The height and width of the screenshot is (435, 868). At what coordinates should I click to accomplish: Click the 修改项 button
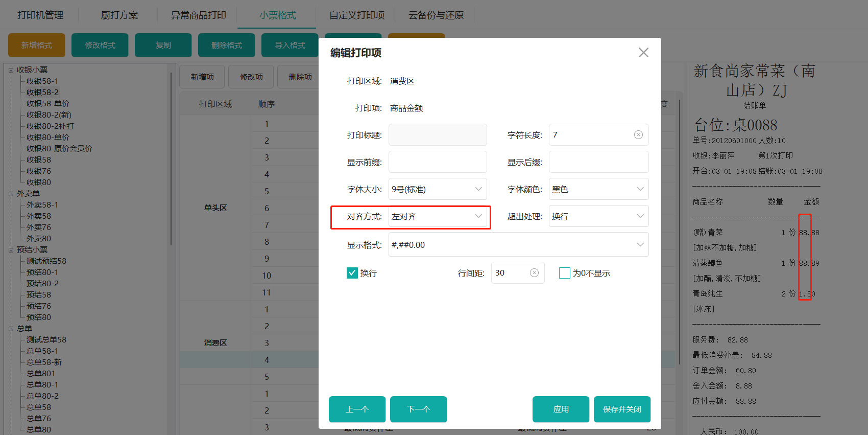pyautogui.click(x=251, y=77)
